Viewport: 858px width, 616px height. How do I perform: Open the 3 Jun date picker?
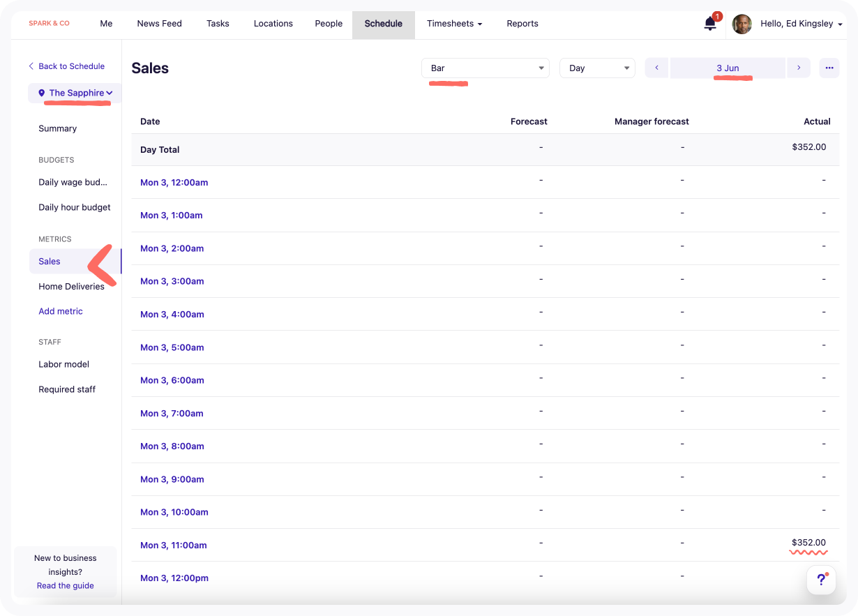click(728, 68)
